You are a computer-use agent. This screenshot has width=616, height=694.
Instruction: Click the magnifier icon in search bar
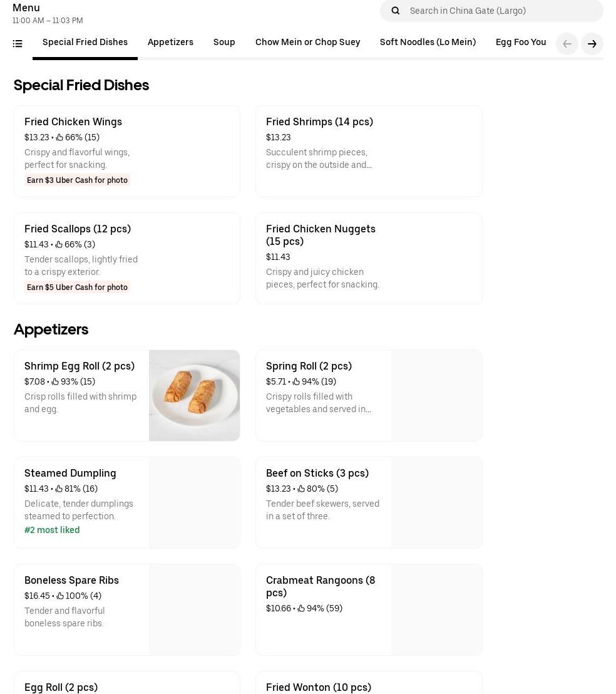click(395, 11)
